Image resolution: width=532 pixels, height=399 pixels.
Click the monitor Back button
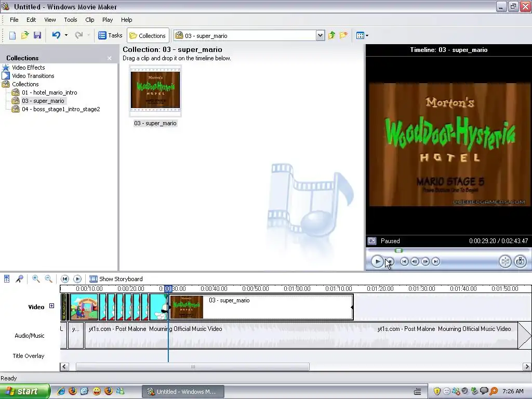pos(404,262)
